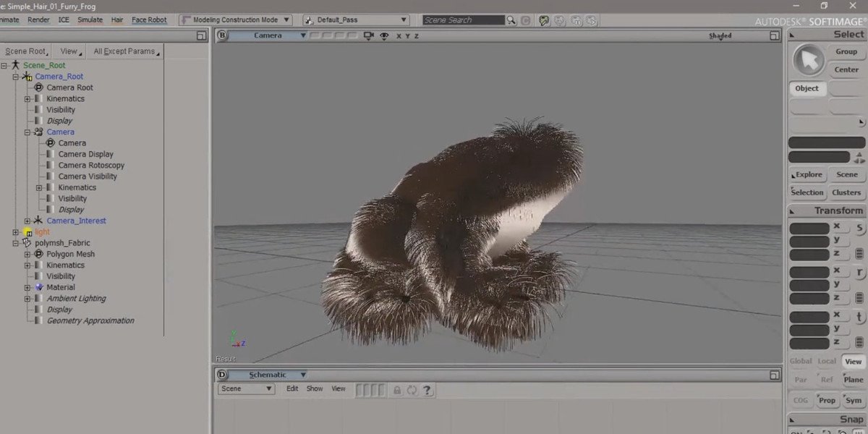
Task: Click the Group selection button
Action: [846, 52]
